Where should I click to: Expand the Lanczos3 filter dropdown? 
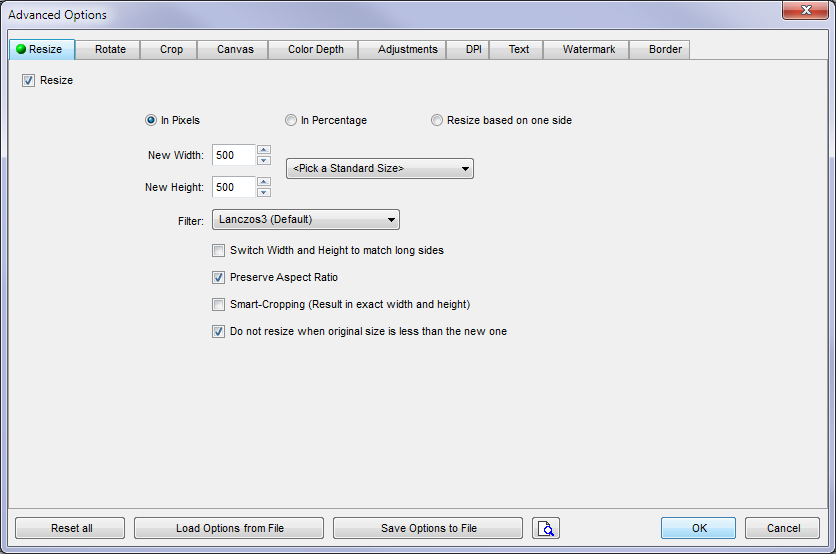pos(306,220)
